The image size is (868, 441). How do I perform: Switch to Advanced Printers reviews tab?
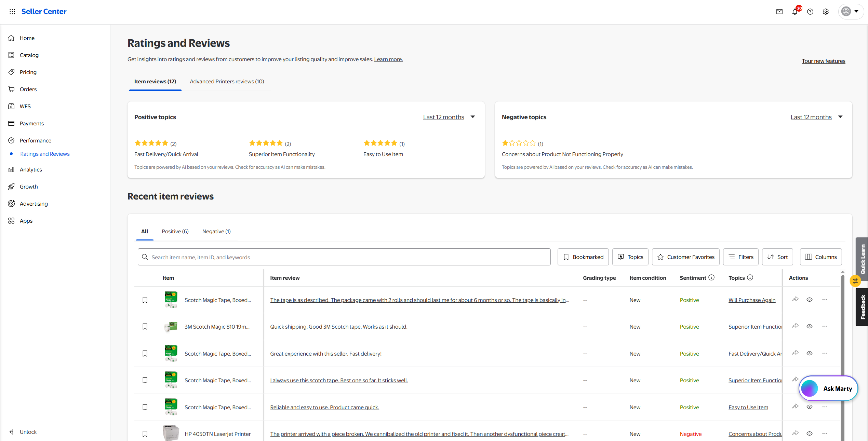227,81
